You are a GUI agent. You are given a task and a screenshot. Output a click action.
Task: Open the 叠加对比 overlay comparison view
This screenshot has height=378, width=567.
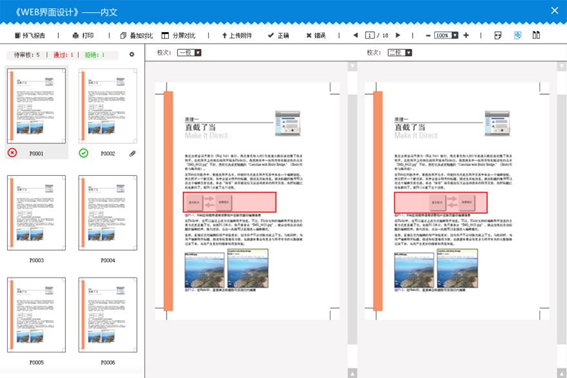[136, 35]
